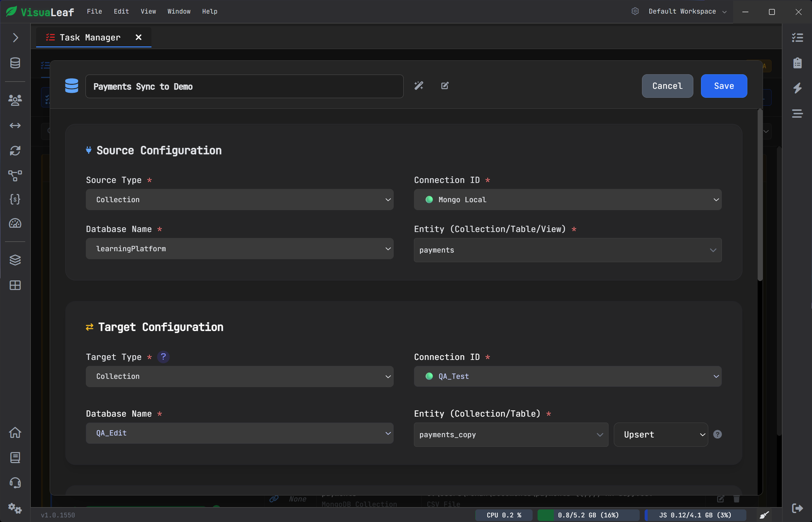Click the Source Configuration heading
Image resolution: width=812 pixels, height=522 pixels.
tap(159, 150)
